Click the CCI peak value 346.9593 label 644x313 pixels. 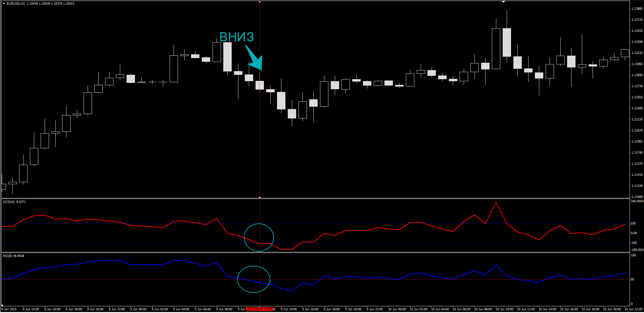click(x=637, y=201)
